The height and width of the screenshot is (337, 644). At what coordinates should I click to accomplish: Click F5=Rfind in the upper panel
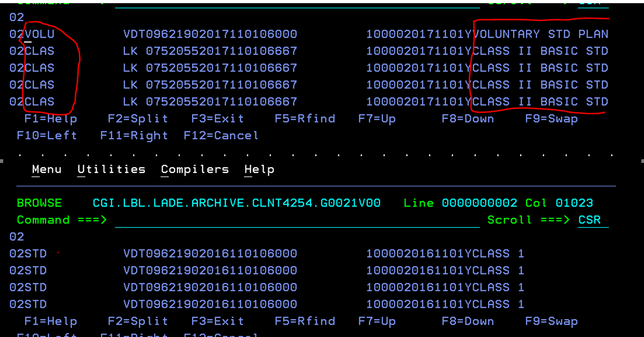[304, 119]
